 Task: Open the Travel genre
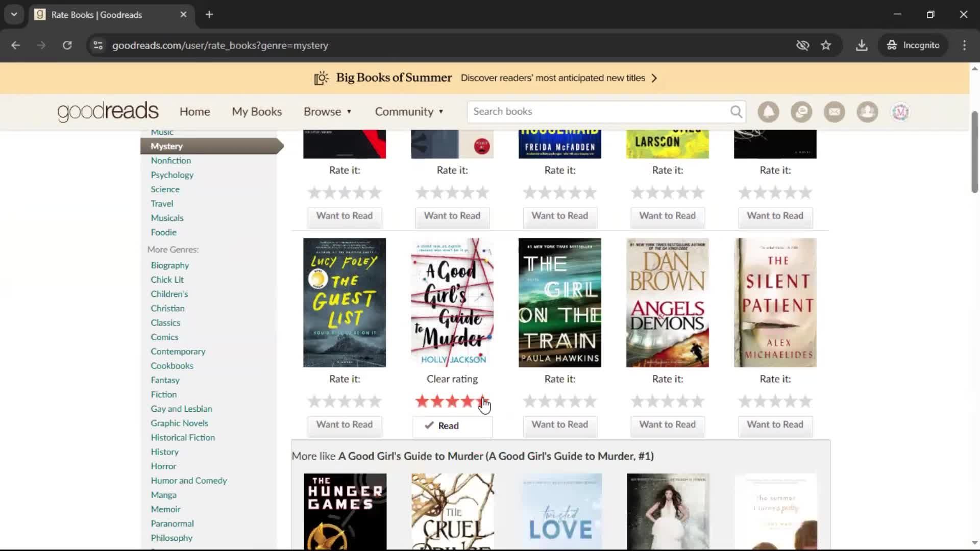(162, 203)
